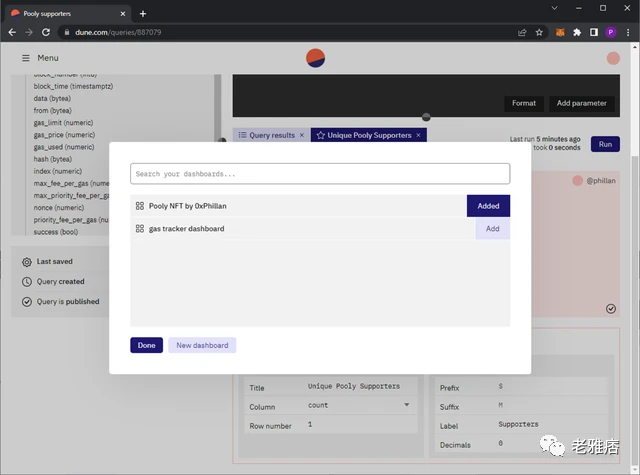640x475 pixels.
Task: Open the Extensions puzzle icon
Action: point(577,32)
